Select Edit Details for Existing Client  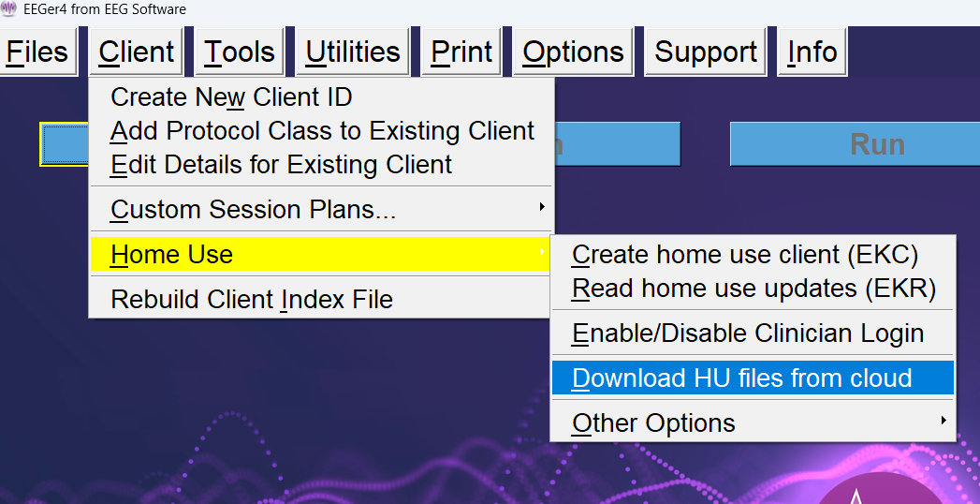click(321, 165)
